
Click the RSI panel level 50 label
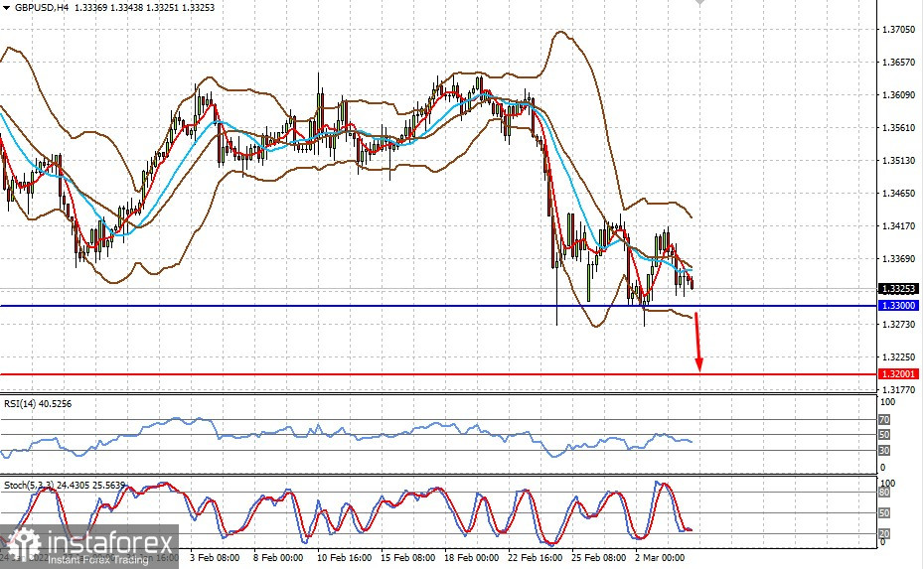884,435
